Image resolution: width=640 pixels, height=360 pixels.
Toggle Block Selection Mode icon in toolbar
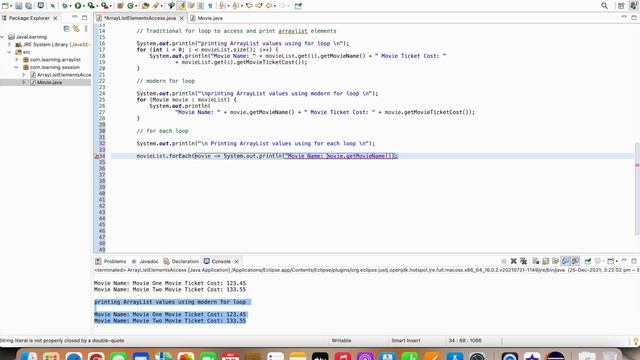[x=200, y=6]
